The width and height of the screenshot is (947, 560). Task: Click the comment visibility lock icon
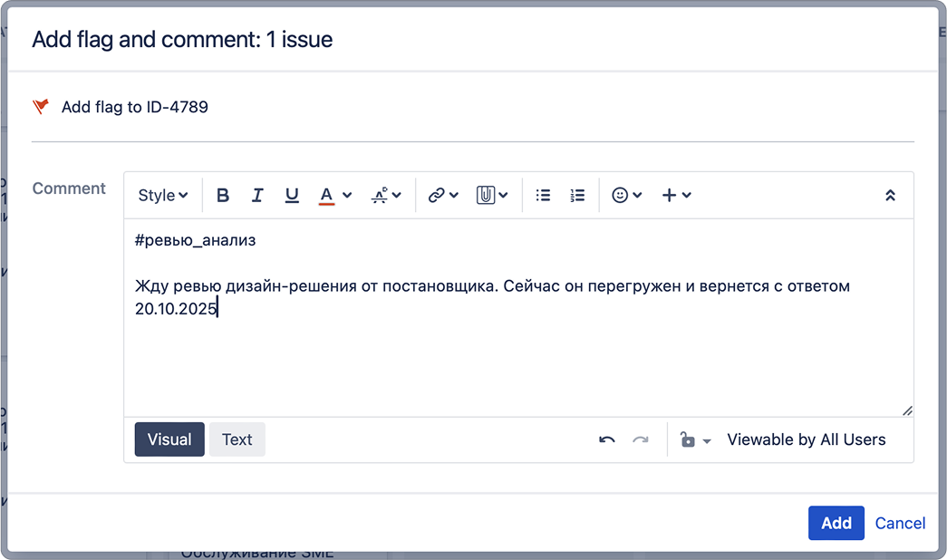(687, 439)
